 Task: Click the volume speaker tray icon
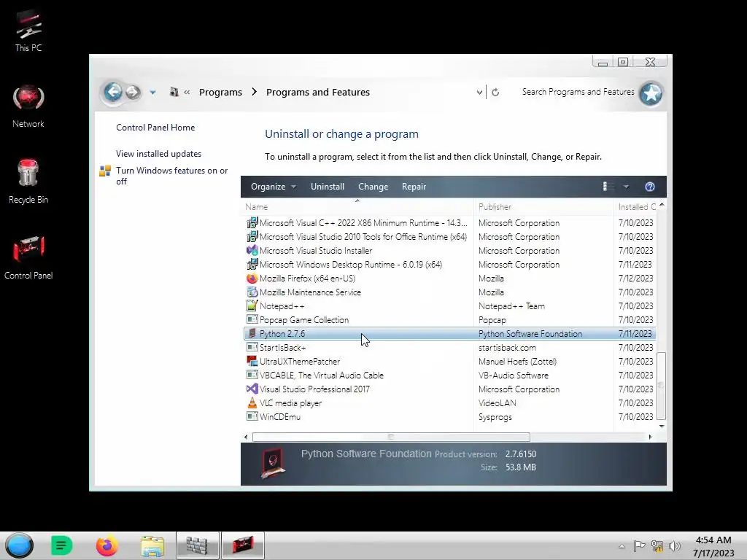pos(674,546)
